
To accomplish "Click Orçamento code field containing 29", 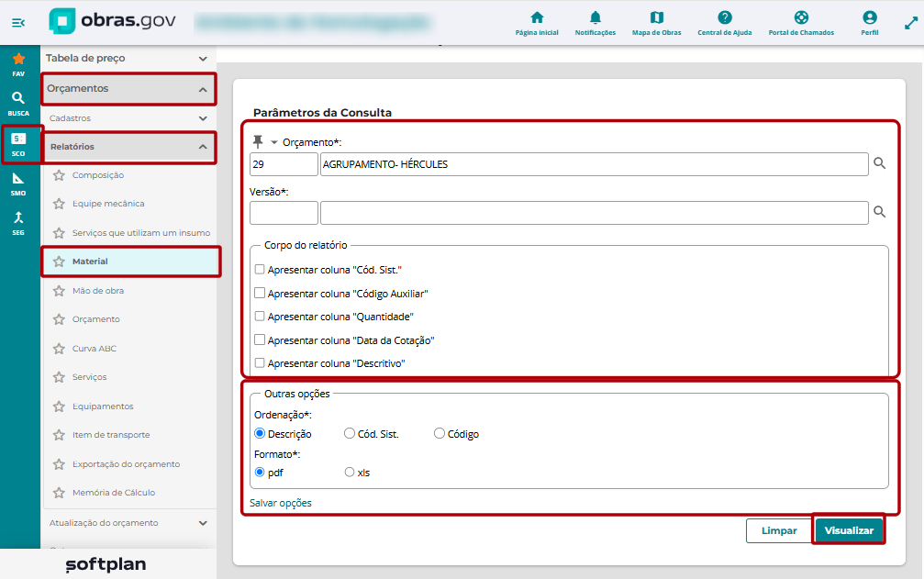I will point(284,164).
